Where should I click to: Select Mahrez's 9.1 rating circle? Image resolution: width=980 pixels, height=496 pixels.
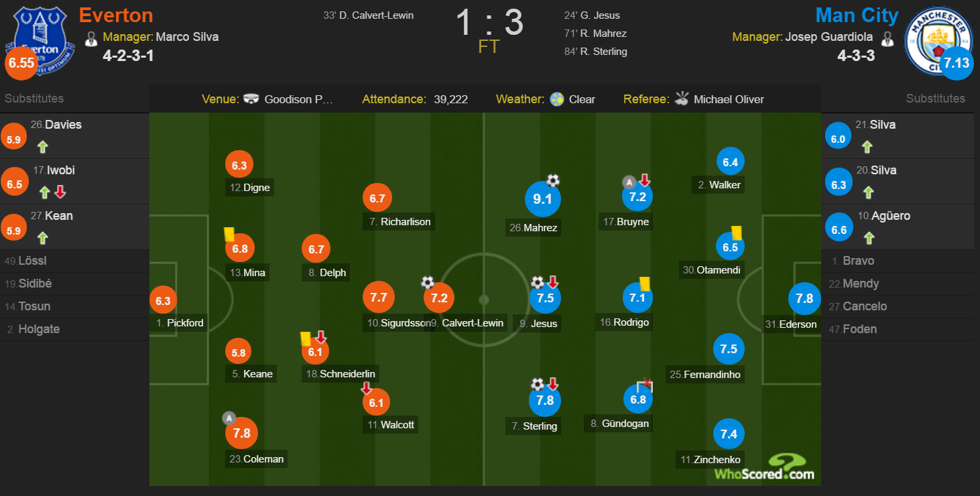pyautogui.click(x=542, y=199)
